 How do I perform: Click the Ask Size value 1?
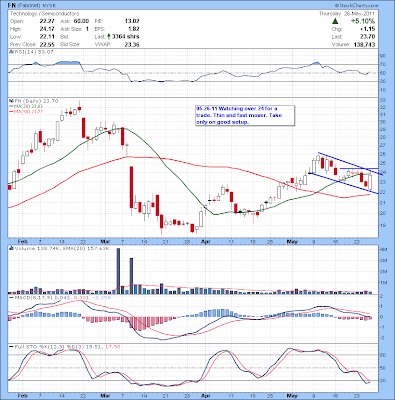point(87,29)
